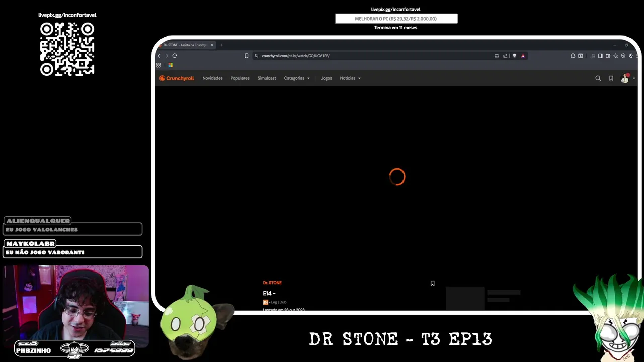Open Brave Rewards triangle icon
The image size is (644, 362).
point(523,56)
